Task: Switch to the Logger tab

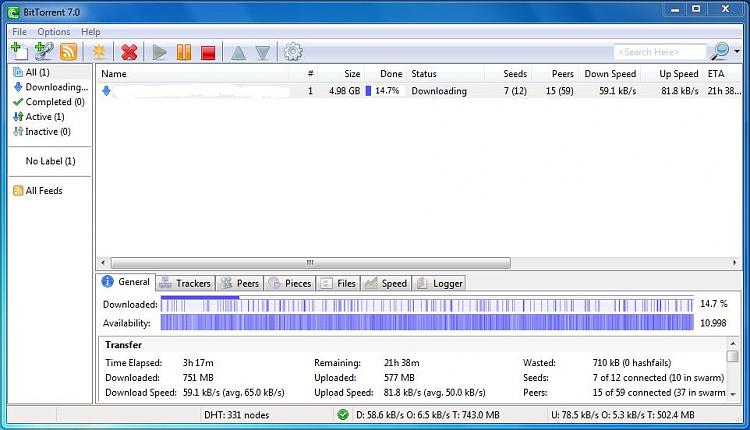Action: tap(439, 283)
